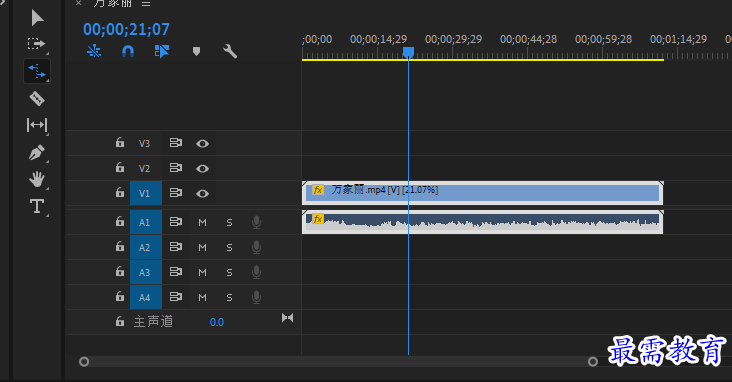
Task: Toggle sync lock on V2
Action: (176, 167)
